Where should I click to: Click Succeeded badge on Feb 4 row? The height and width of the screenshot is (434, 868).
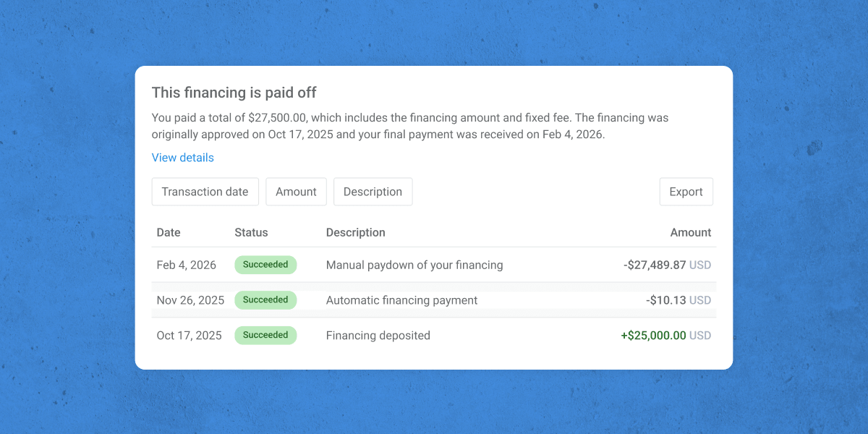pyautogui.click(x=265, y=265)
